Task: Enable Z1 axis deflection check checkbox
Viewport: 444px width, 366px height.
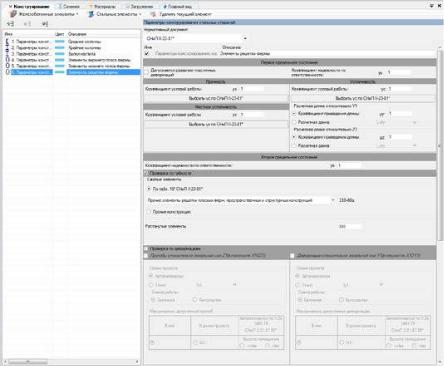Action: [146, 256]
